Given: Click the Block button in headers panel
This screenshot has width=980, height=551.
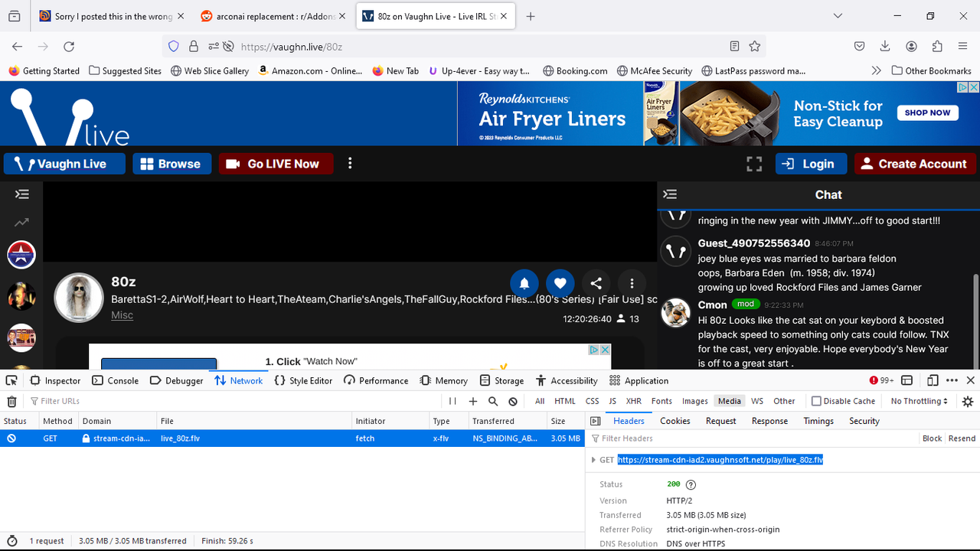Looking at the screenshot, I should click(932, 439).
